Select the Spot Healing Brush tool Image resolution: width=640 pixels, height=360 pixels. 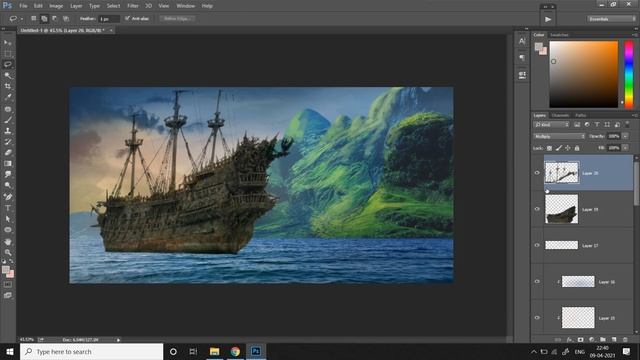(8, 109)
